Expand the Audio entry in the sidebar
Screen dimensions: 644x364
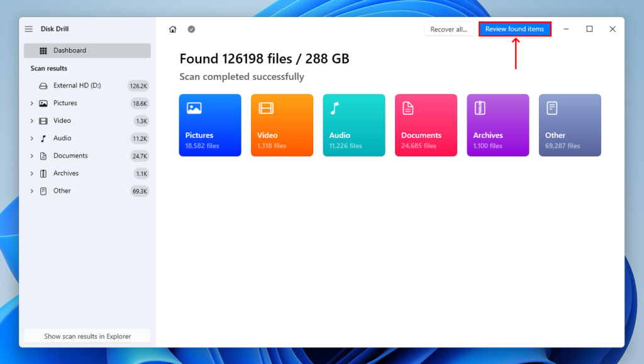click(x=31, y=138)
